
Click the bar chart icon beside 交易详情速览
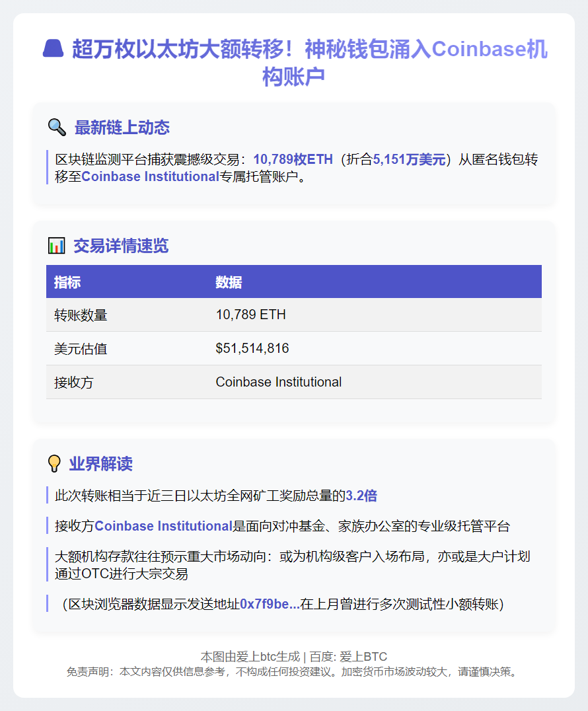click(x=57, y=246)
